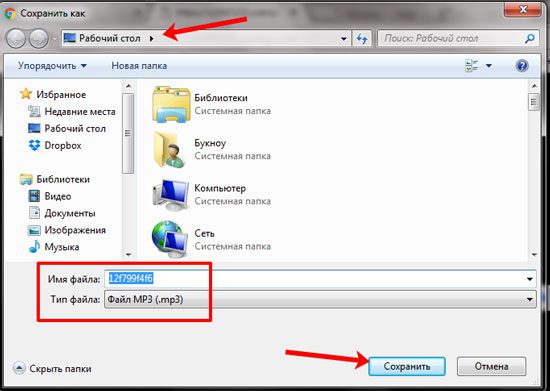Click the Forward navigation arrow button
The width and height of the screenshot is (550, 391).
click(39, 38)
